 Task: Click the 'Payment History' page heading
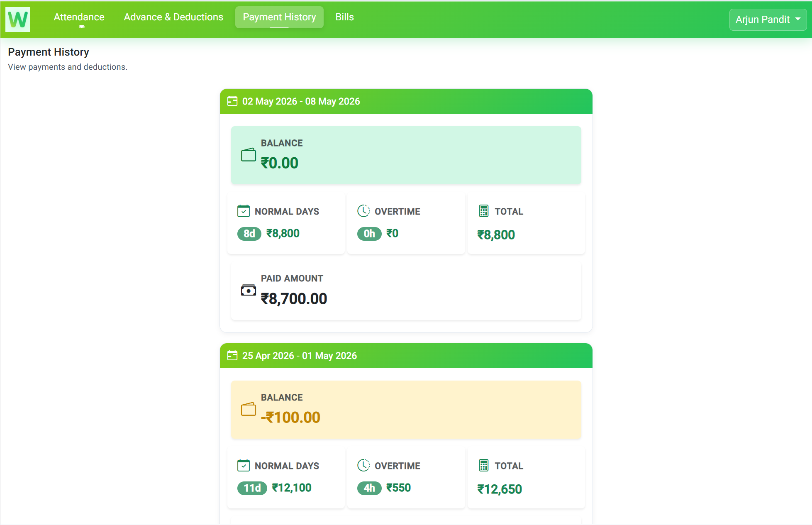click(49, 52)
